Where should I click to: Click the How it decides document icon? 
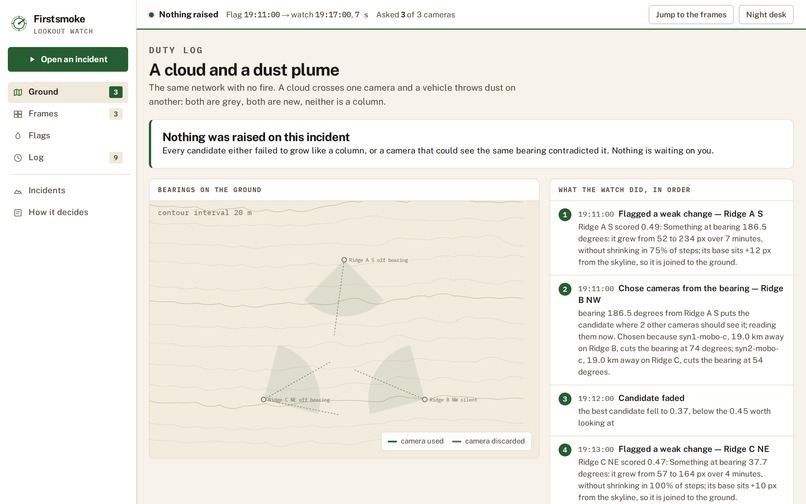(18, 212)
